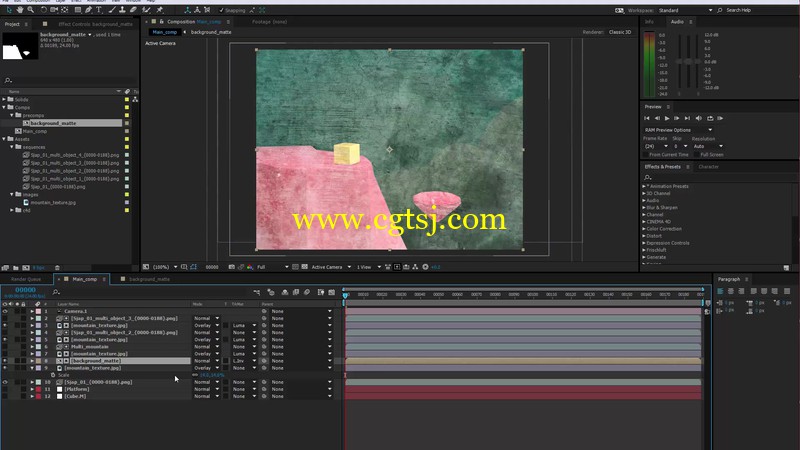Select the Brush tool
Viewport: 800px width, 450px height.
click(x=112, y=10)
